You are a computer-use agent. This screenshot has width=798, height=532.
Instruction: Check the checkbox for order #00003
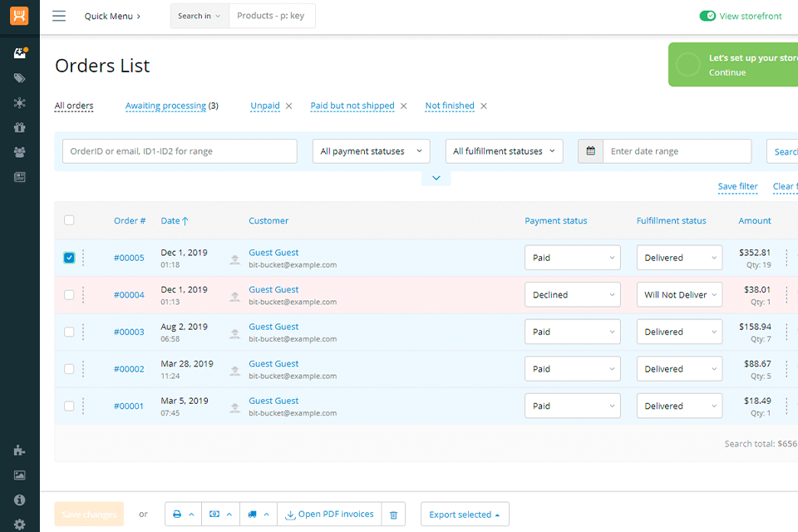pos(69,332)
